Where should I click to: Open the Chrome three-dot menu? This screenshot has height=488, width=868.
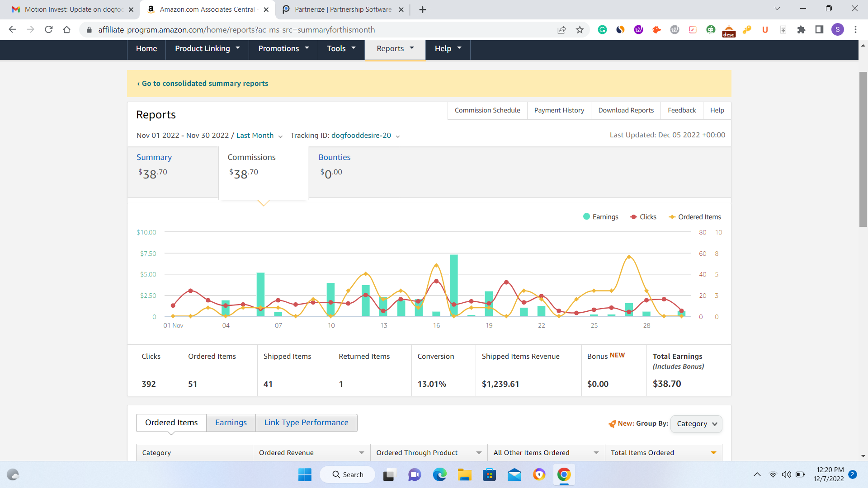(x=855, y=30)
